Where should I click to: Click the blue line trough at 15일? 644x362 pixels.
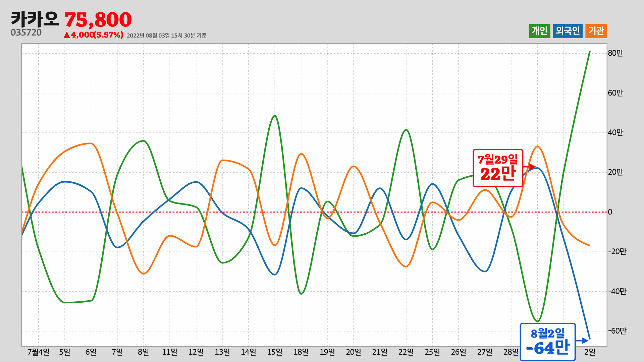click(x=275, y=275)
